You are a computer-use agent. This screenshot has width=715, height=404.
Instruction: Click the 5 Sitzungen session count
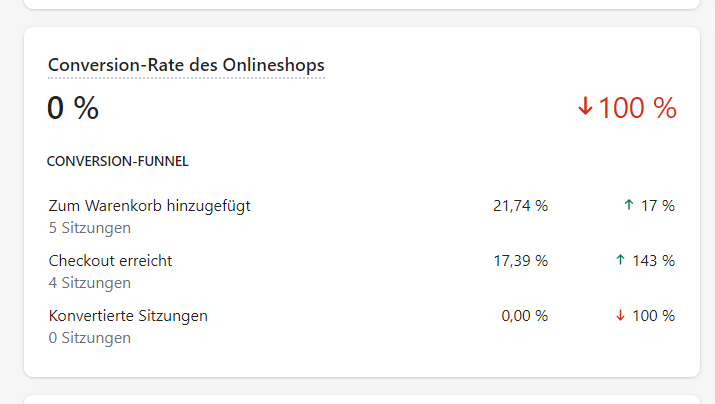pyautogui.click(x=90, y=228)
